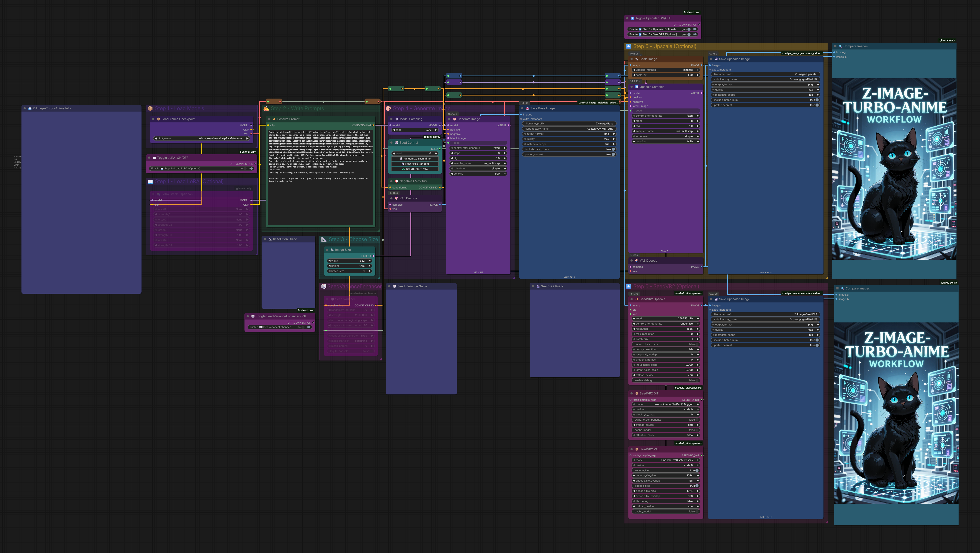Click the sync icon on Upscale Sampler header
The image size is (980, 553).
coord(637,87)
